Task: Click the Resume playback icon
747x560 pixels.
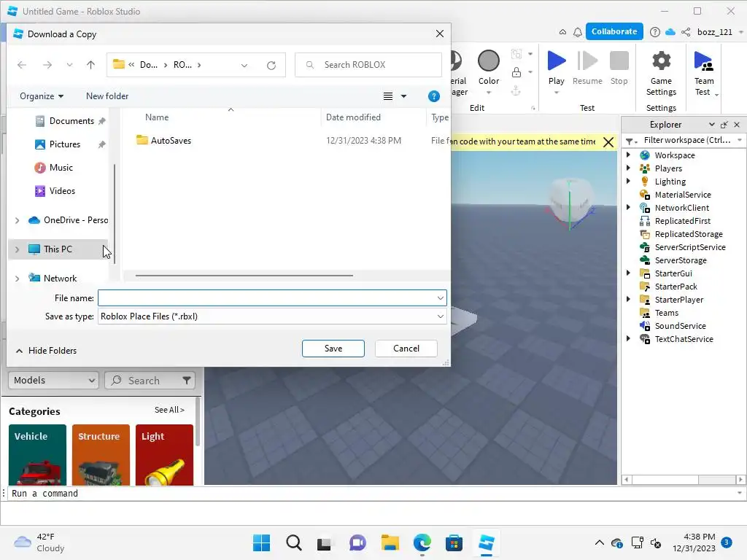Action: [x=587, y=61]
